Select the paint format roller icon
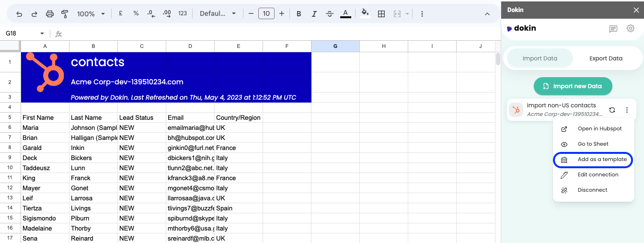 point(65,14)
